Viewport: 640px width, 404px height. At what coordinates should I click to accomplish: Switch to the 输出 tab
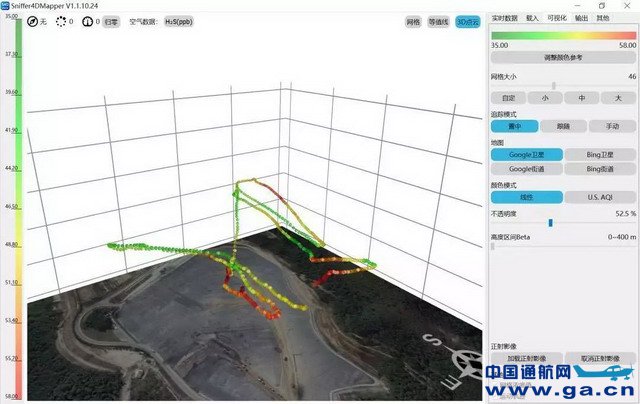click(x=581, y=18)
